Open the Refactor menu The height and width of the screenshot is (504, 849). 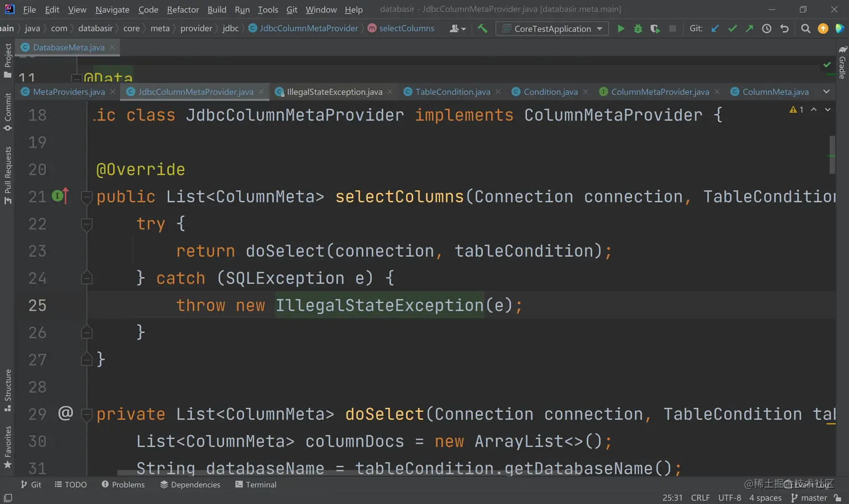point(183,10)
